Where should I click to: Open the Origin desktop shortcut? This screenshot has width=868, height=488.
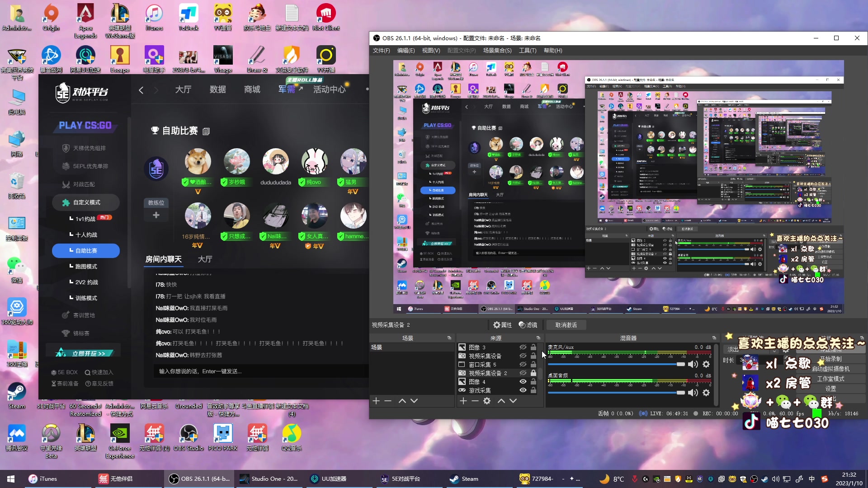(51, 17)
